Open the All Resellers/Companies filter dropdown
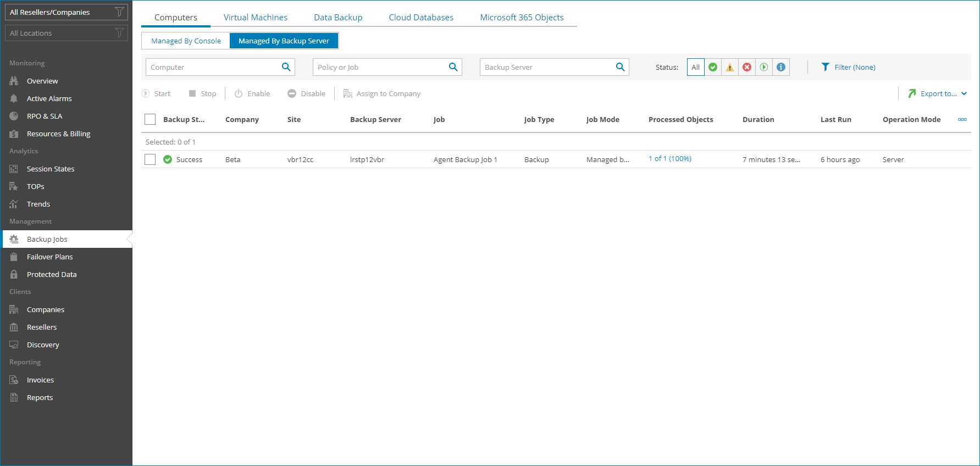 [x=67, y=12]
